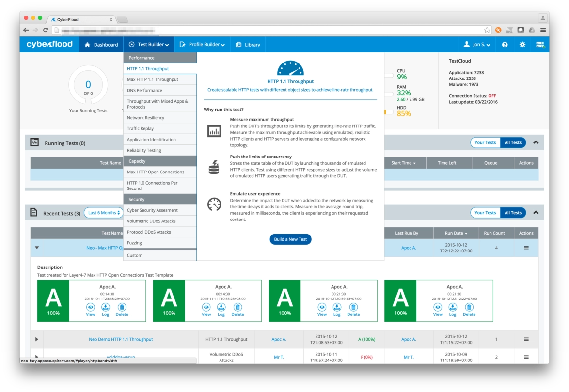
Task: Open settings via the gear icon
Action: 522,45
